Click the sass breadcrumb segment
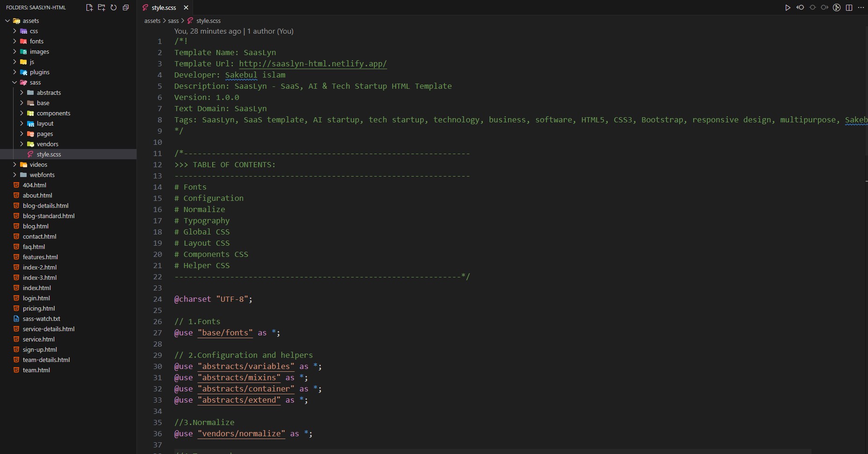 point(173,21)
